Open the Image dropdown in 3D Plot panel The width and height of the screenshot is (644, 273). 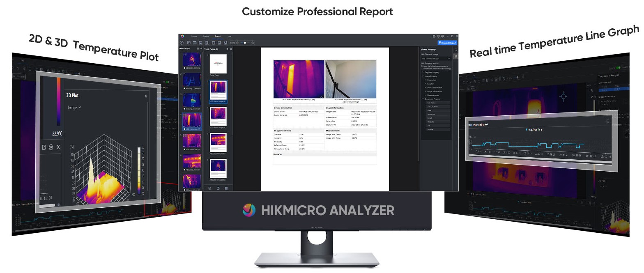74,108
